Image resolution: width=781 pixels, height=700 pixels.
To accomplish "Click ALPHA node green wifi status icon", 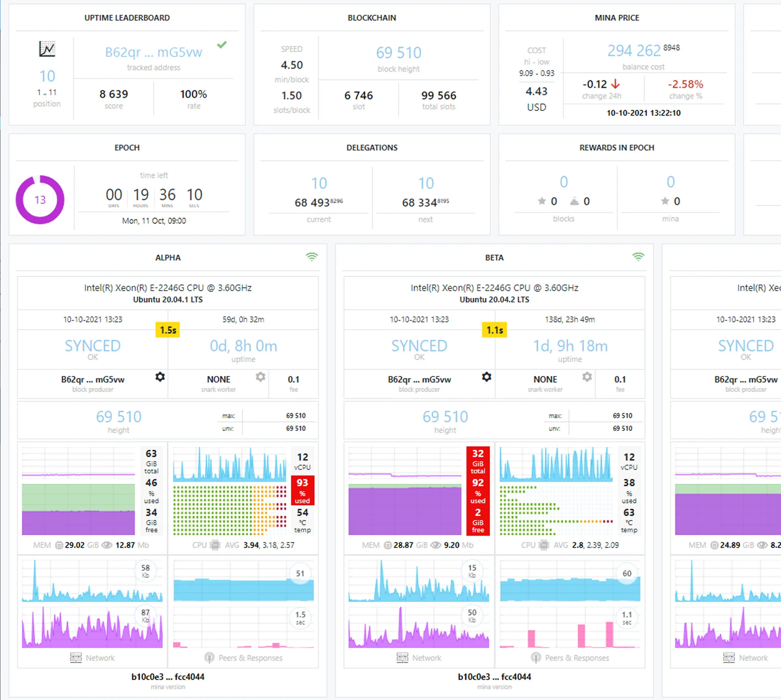I will pos(312,257).
